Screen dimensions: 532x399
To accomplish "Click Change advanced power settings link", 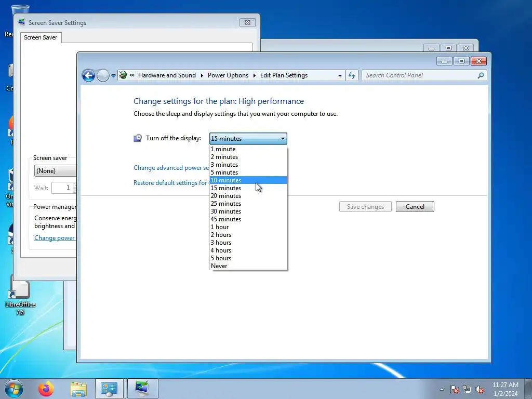I will click(171, 168).
